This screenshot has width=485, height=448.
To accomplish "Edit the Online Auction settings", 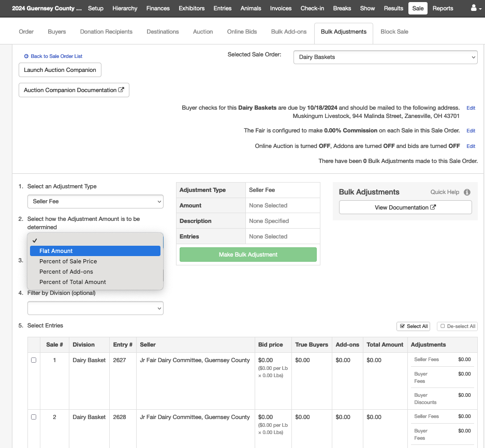I will [471, 146].
